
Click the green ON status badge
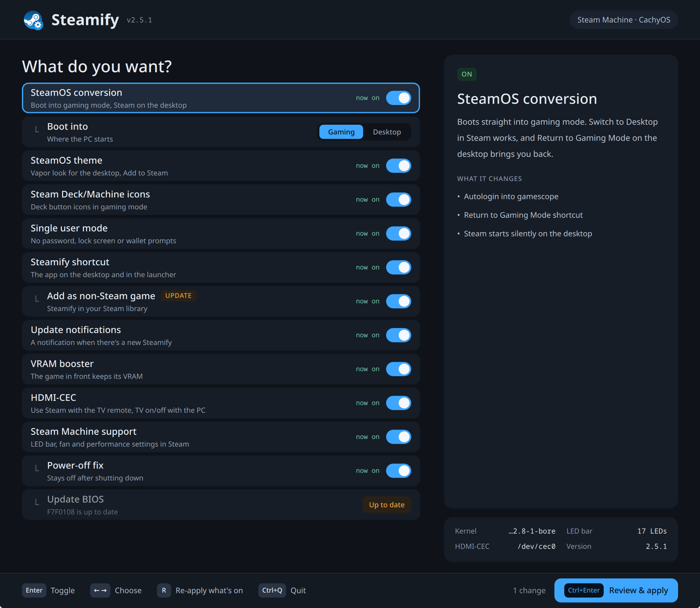(x=467, y=74)
